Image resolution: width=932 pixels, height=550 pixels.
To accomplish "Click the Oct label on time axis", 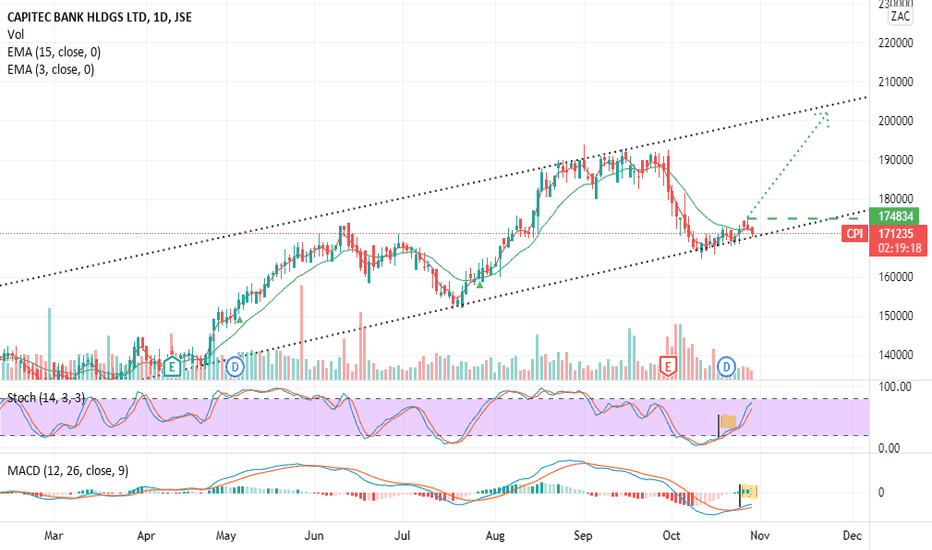I will (x=672, y=536).
